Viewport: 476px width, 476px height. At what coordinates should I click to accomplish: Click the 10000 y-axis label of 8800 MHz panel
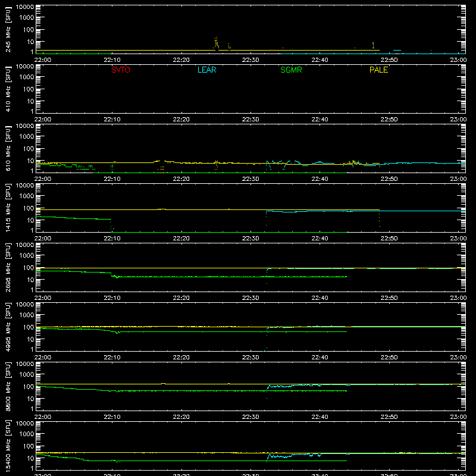[x=25, y=364]
